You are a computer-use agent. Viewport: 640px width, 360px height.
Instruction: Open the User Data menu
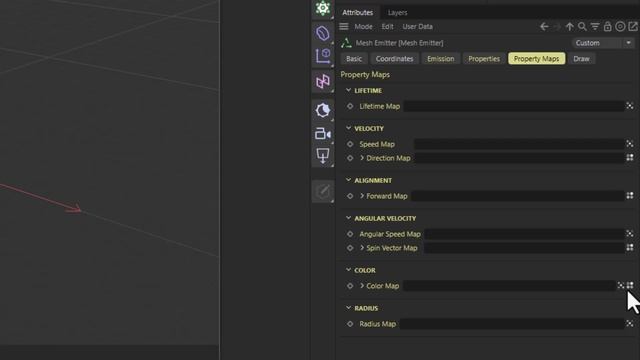418,27
